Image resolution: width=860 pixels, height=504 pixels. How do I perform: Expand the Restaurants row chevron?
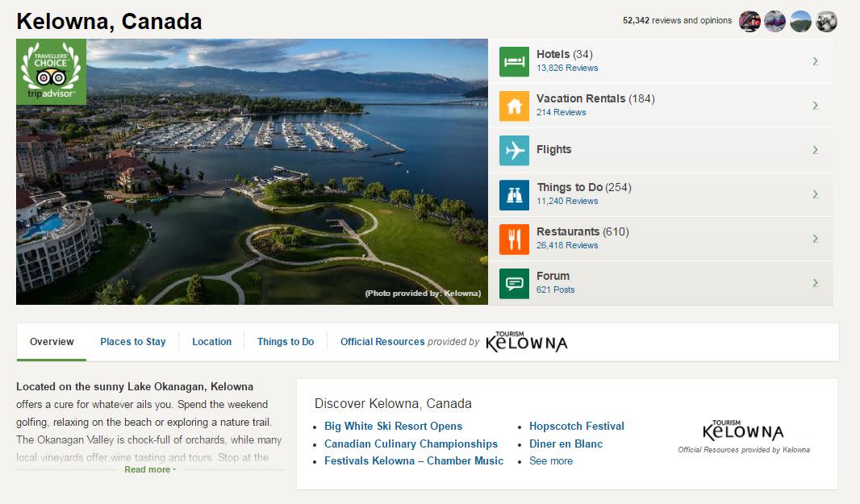point(816,240)
